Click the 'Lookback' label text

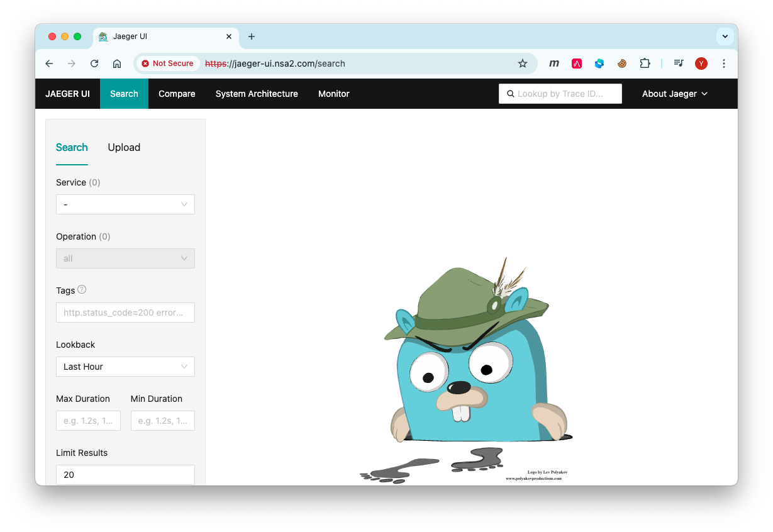pos(75,345)
